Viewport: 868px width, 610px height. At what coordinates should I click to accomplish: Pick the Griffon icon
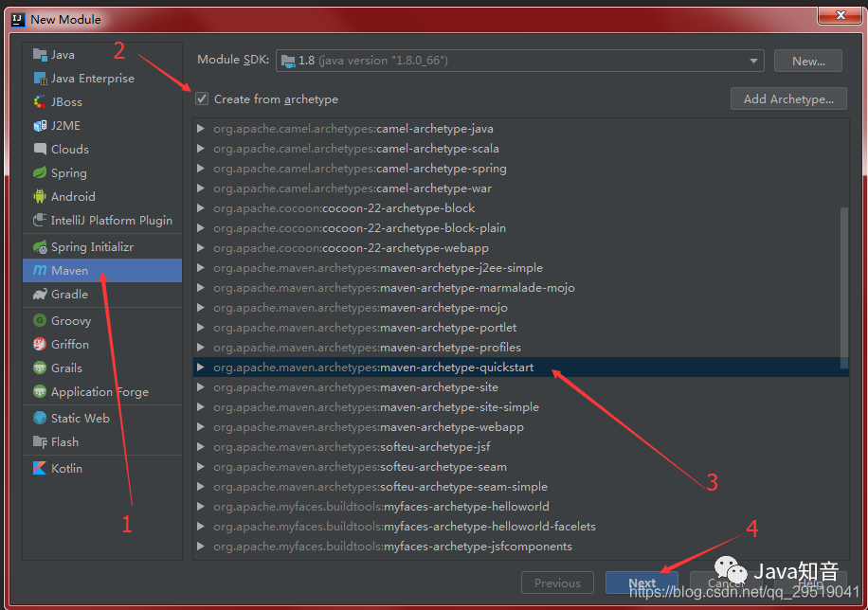(x=40, y=344)
